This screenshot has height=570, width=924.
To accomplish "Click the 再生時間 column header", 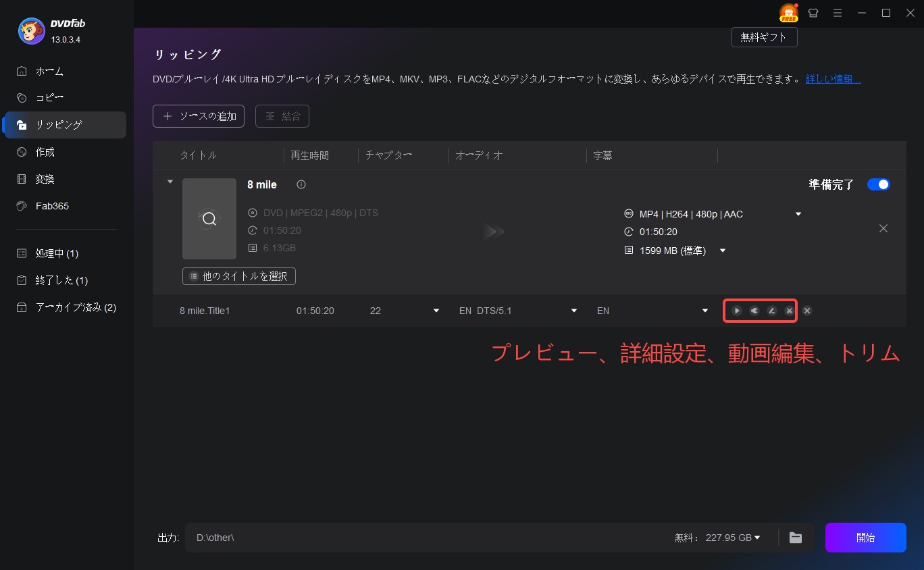I will pyautogui.click(x=309, y=155).
